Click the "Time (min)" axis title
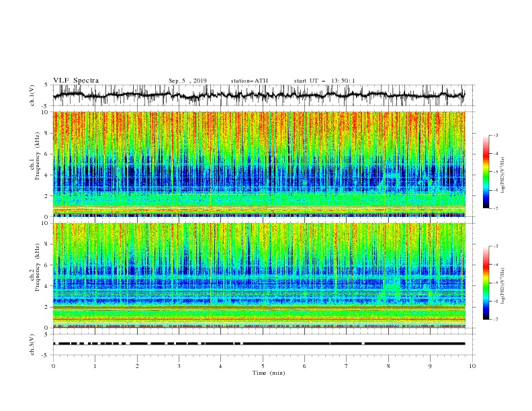This screenshot has width=532, height=411. [x=269, y=373]
